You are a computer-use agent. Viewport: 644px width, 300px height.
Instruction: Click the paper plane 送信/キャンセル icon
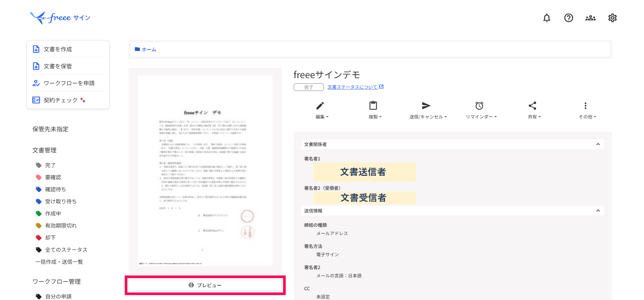tap(426, 106)
